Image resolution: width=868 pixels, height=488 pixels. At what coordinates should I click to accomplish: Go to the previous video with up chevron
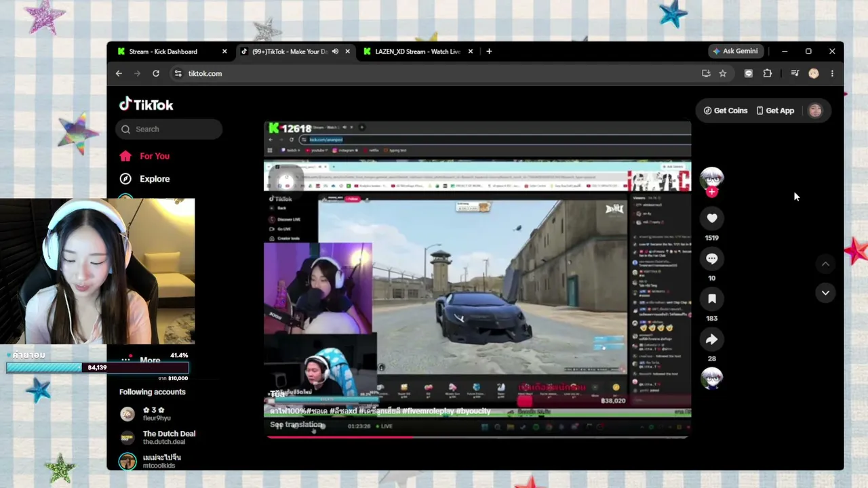pos(825,264)
